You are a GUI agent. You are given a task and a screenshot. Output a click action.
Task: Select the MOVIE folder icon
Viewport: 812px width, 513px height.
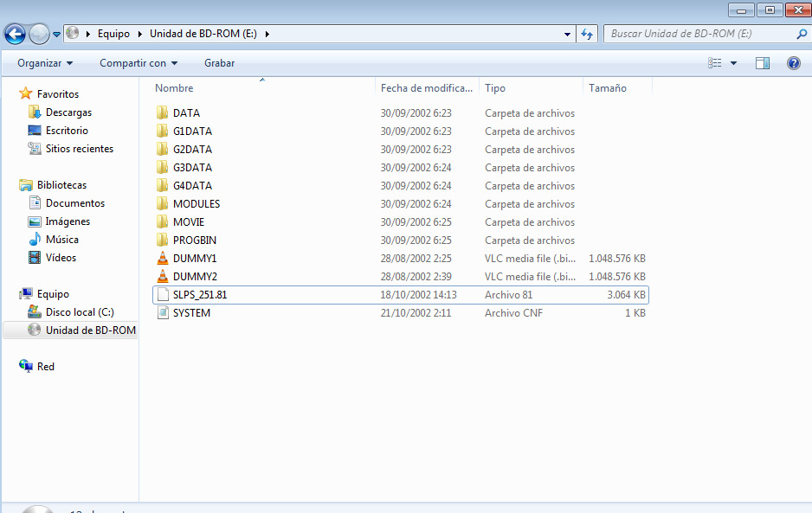tap(163, 221)
